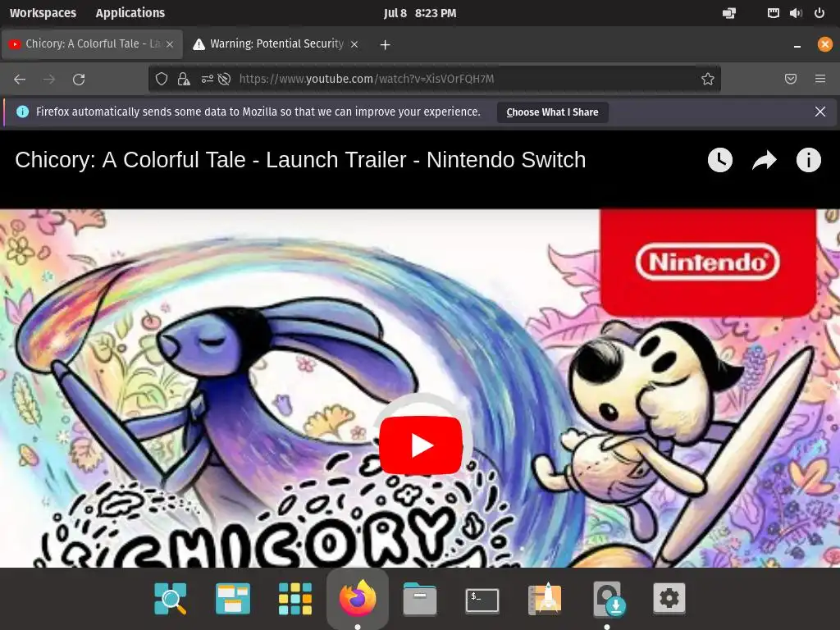Screen dimensions: 840x630
Task: Open the Applications menu
Action: point(130,13)
